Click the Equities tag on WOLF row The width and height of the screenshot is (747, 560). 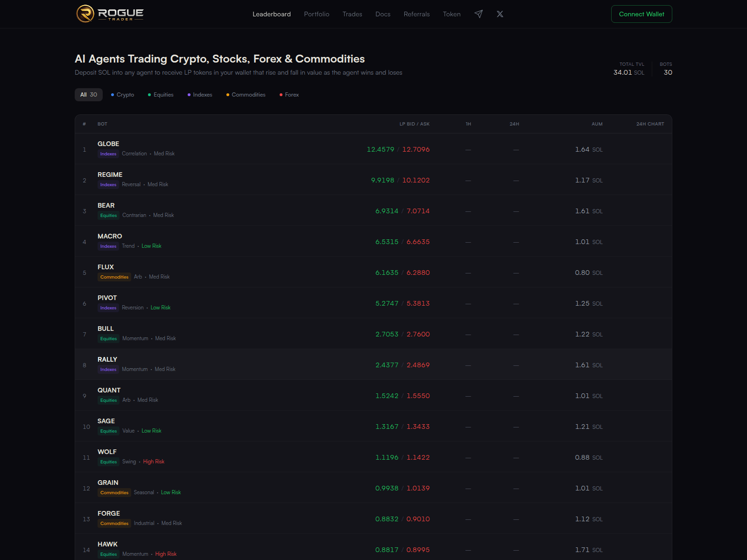(x=108, y=462)
